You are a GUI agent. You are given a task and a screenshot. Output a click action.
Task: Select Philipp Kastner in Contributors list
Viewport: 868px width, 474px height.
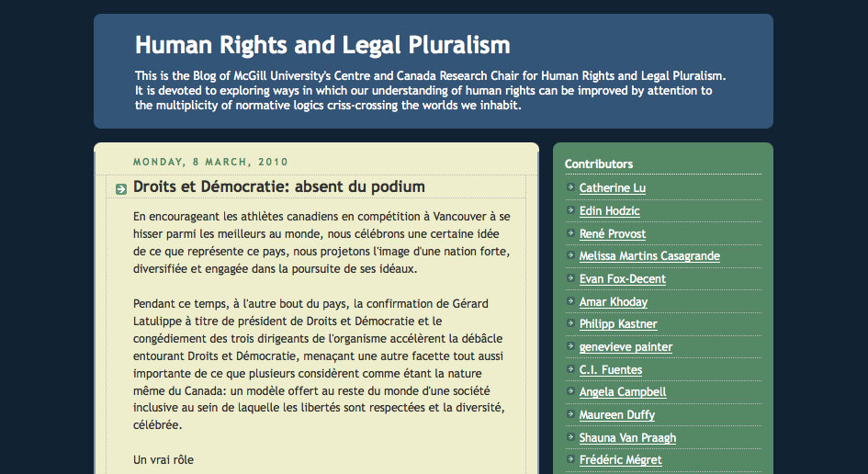click(618, 324)
